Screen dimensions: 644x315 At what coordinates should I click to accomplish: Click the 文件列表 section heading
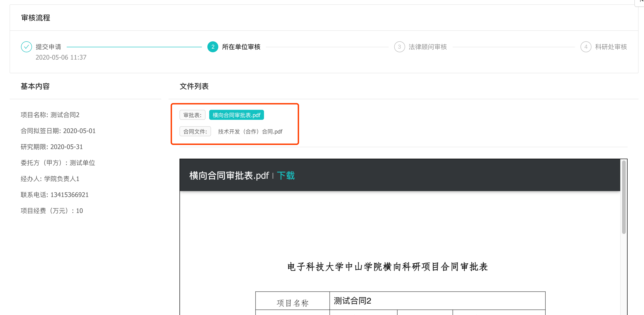194,86
